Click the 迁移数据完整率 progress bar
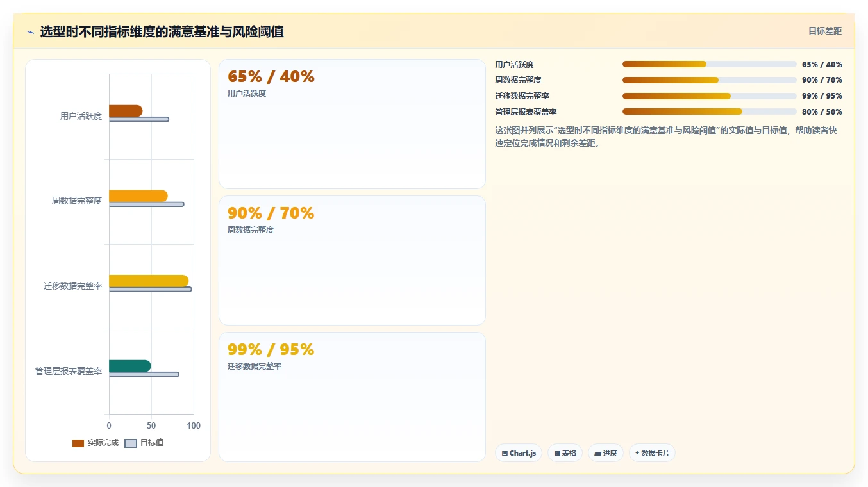This screenshot has height=487, width=868. (x=710, y=96)
